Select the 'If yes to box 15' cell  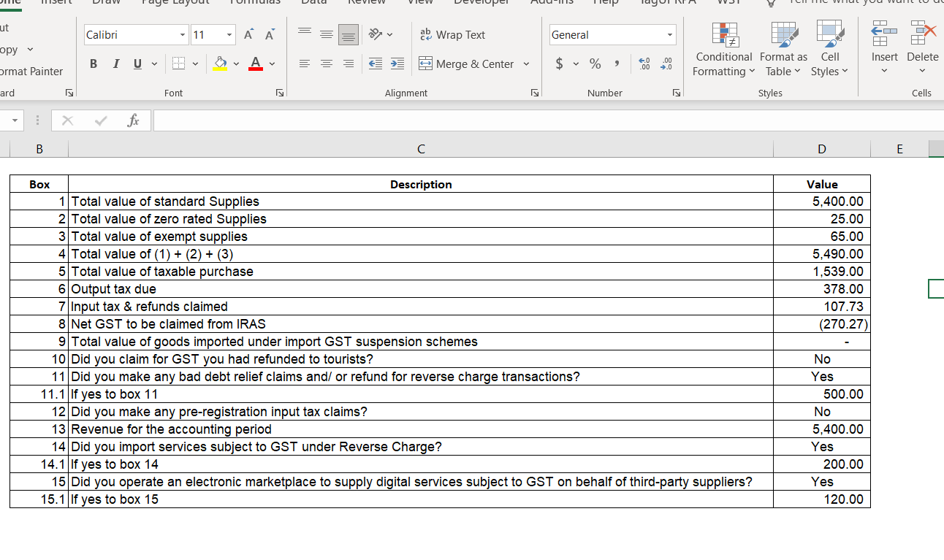click(x=421, y=499)
